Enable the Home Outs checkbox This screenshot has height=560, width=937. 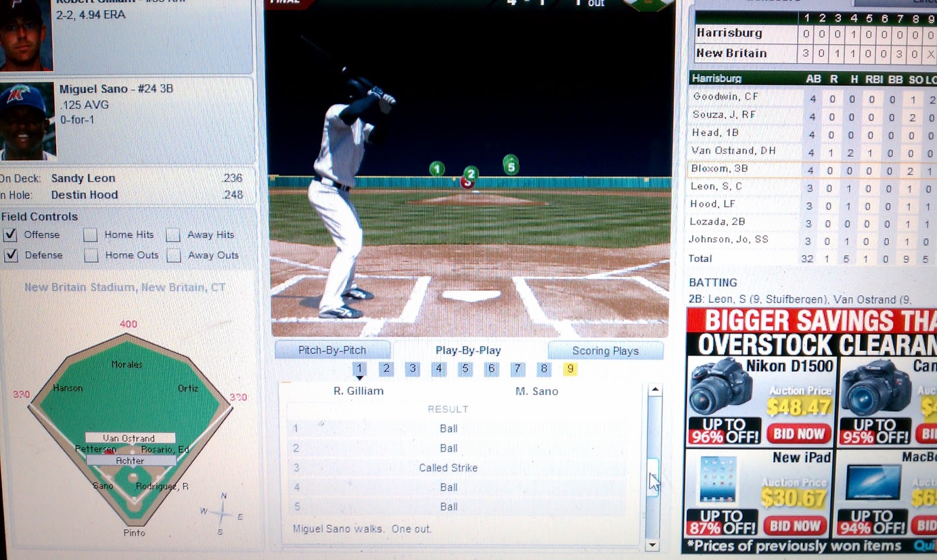(x=91, y=256)
